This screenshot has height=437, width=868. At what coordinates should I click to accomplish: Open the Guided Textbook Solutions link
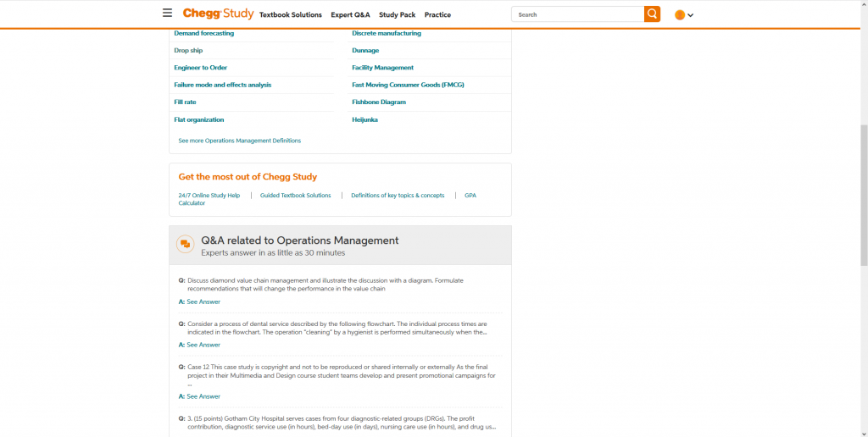coord(295,196)
